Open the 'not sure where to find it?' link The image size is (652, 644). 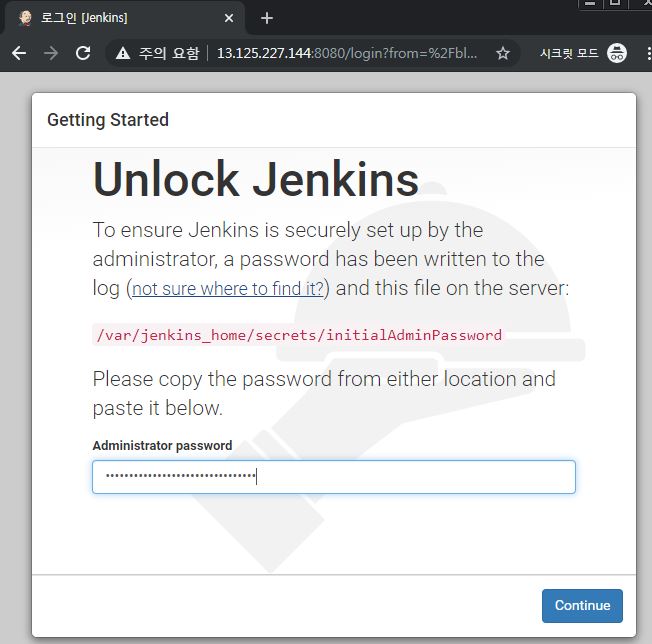[228, 289]
